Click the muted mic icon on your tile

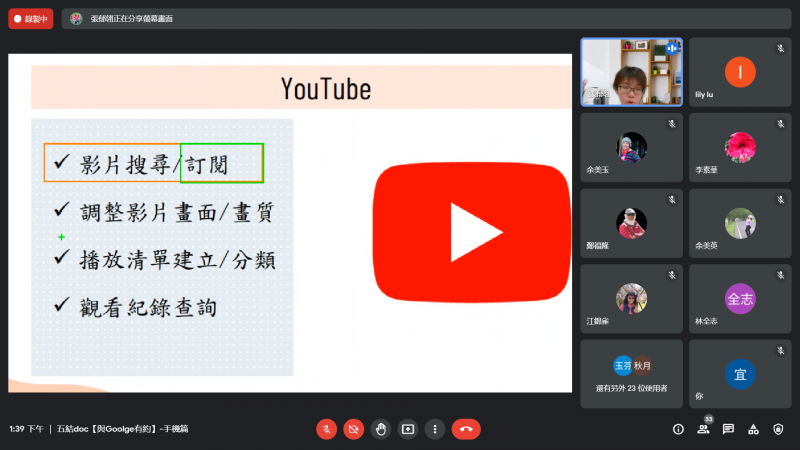pos(781,351)
